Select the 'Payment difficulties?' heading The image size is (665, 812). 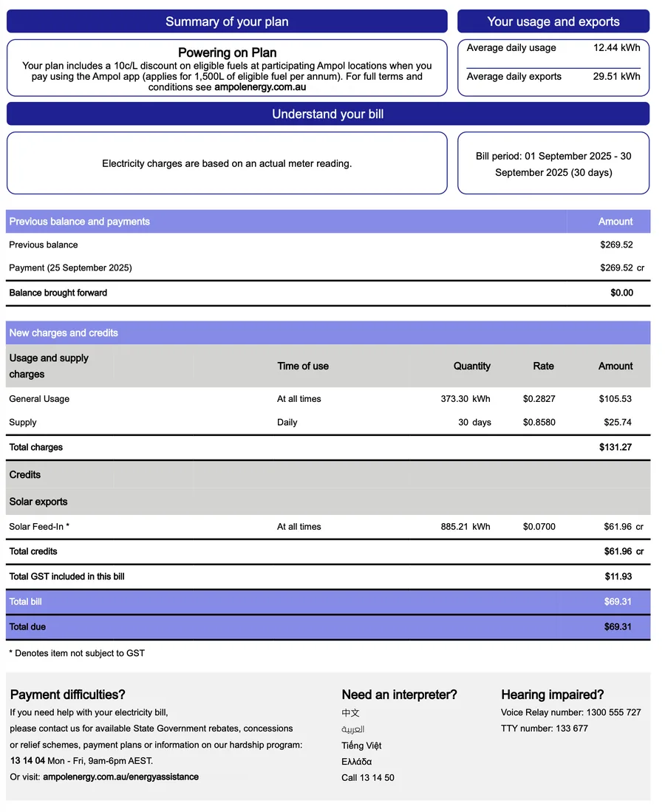pyautogui.click(x=68, y=695)
